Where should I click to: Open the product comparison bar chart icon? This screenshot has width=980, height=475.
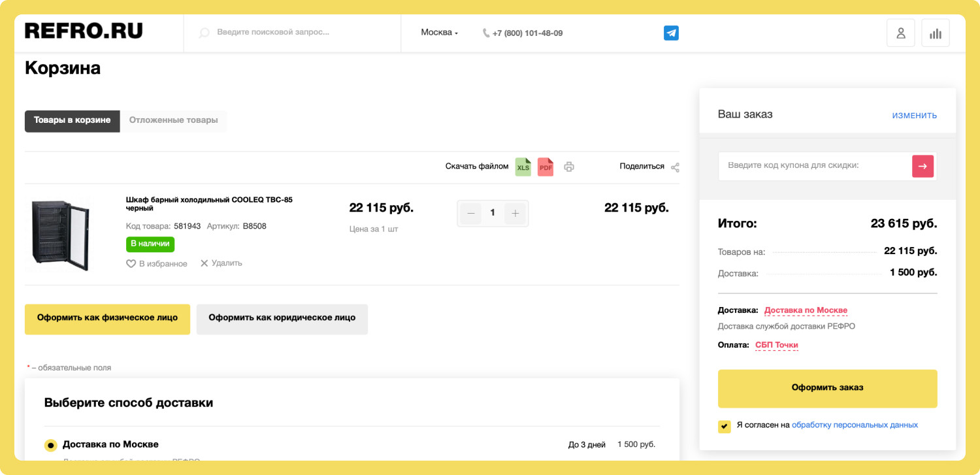(936, 33)
